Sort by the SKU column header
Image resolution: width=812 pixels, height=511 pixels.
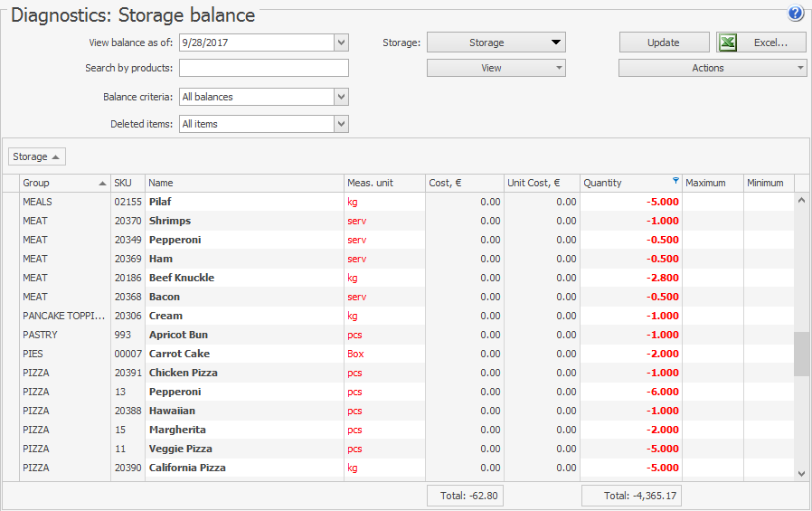click(127, 183)
